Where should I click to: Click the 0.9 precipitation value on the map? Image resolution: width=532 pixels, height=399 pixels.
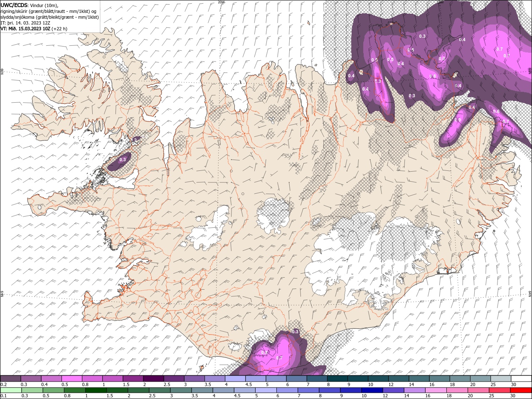pos(458,120)
